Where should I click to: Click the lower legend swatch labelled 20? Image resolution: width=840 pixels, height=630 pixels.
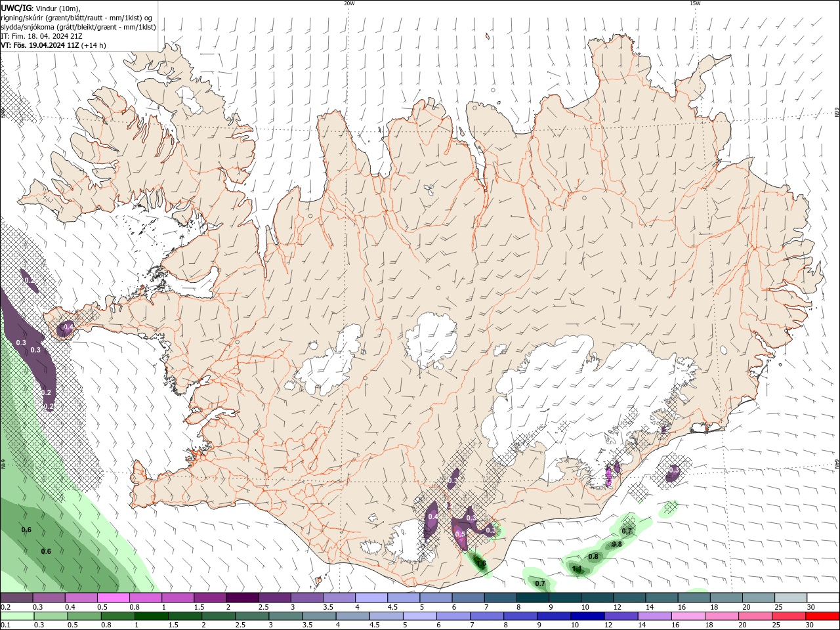[755, 616]
